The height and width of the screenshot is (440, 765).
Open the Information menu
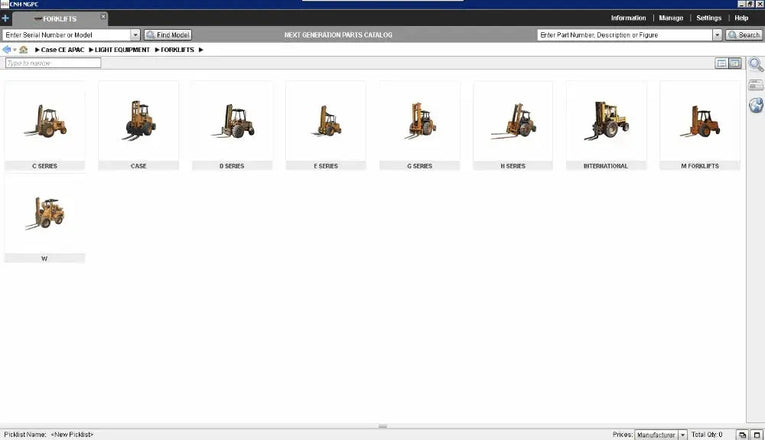point(628,18)
